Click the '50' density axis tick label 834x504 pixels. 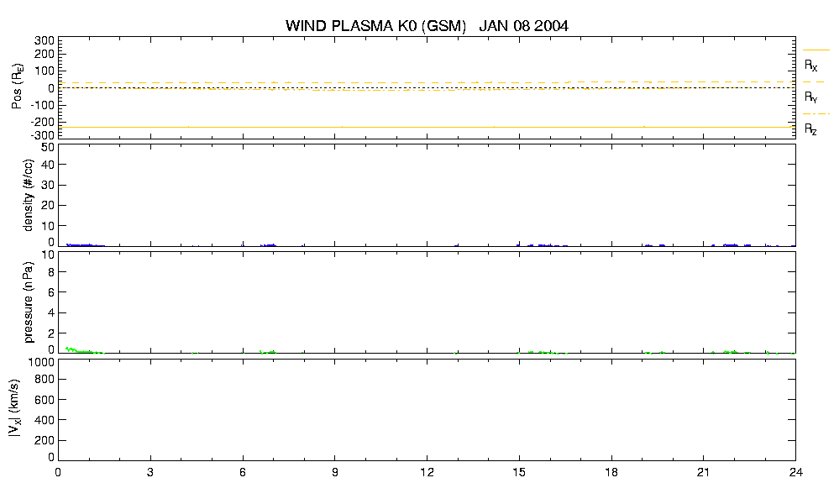tap(48, 148)
